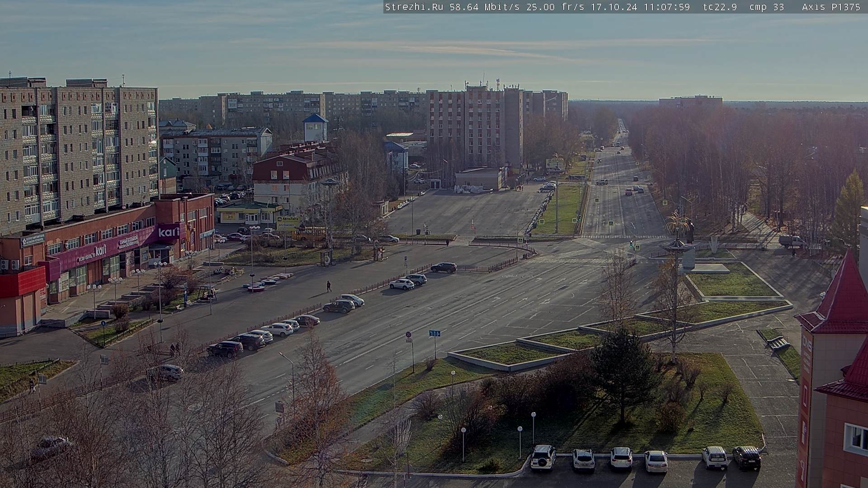Click the timestamp 11:07:59

pos(666,7)
